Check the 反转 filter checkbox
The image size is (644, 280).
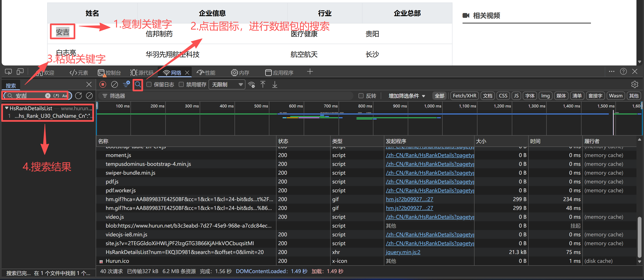361,96
